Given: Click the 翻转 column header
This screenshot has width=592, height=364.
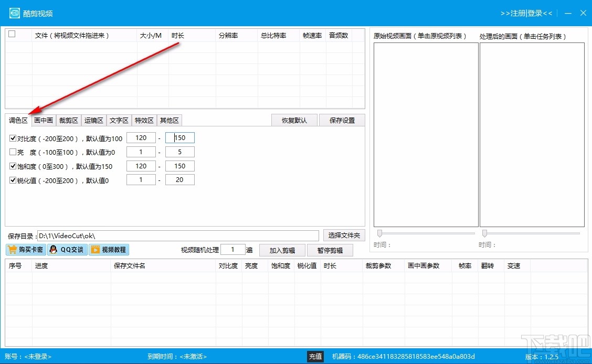Looking at the screenshot, I should pyautogui.click(x=491, y=266).
